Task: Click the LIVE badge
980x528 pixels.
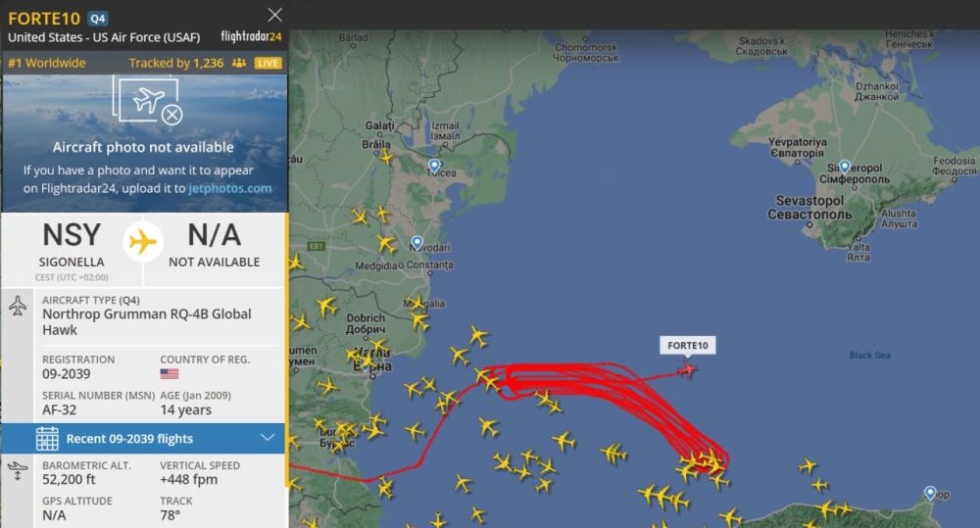Action: pyautogui.click(x=269, y=63)
